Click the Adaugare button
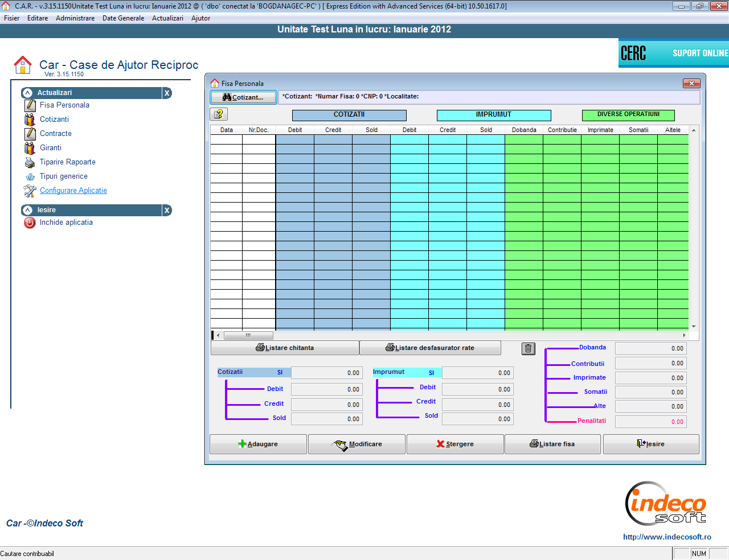Viewport: 729px width, 560px height. pyautogui.click(x=258, y=444)
